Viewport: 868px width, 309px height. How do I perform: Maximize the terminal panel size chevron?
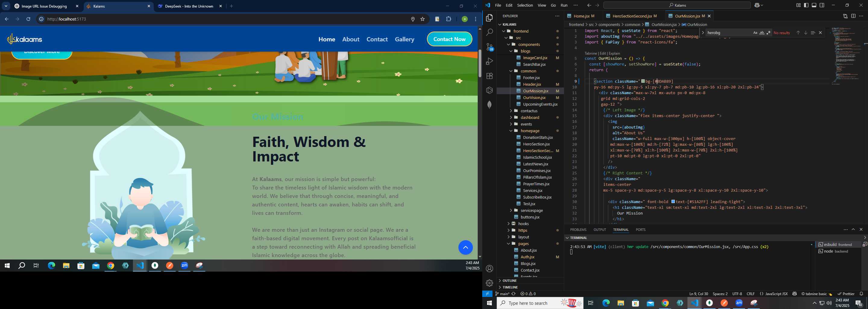coord(853,229)
